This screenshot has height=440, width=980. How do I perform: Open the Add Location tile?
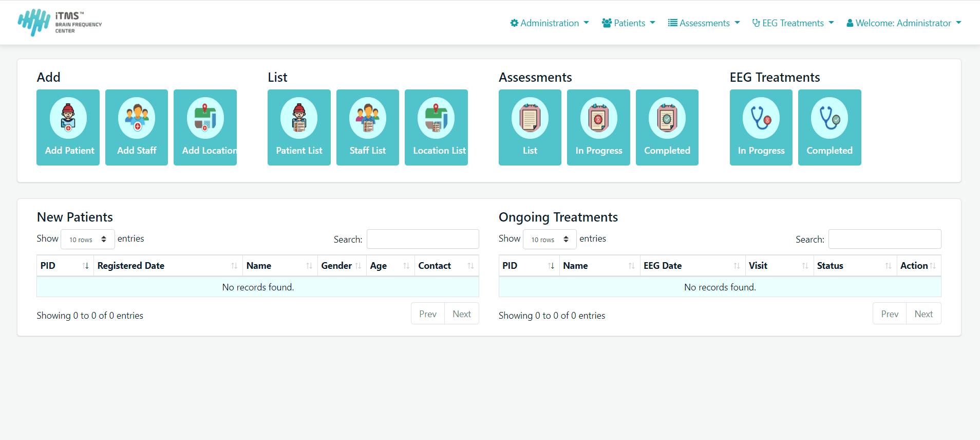205,127
